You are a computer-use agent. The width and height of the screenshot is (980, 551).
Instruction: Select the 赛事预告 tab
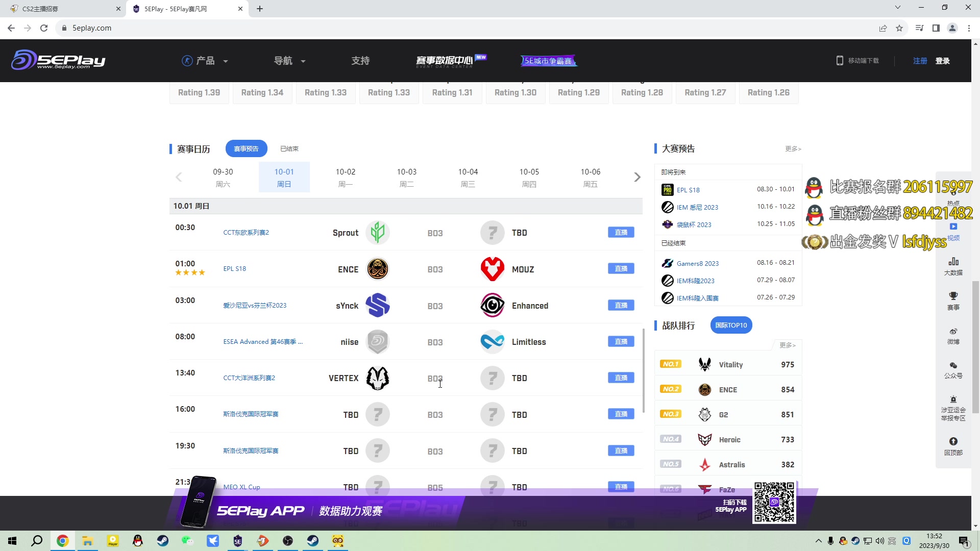coord(246,148)
